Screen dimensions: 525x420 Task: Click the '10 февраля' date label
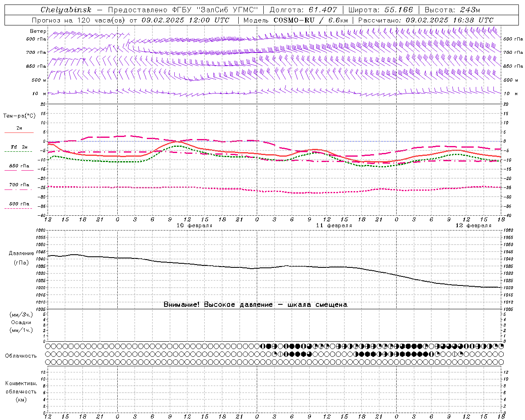coord(194,226)
